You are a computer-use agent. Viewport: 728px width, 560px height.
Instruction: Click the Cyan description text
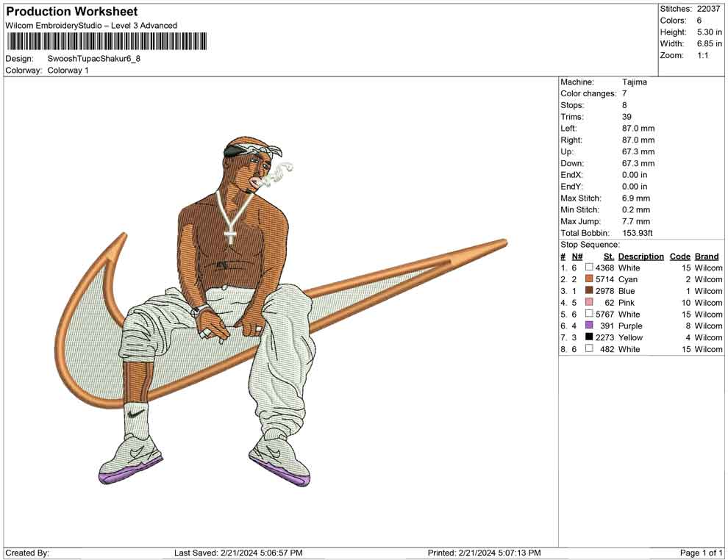click(x=628, y=279)
